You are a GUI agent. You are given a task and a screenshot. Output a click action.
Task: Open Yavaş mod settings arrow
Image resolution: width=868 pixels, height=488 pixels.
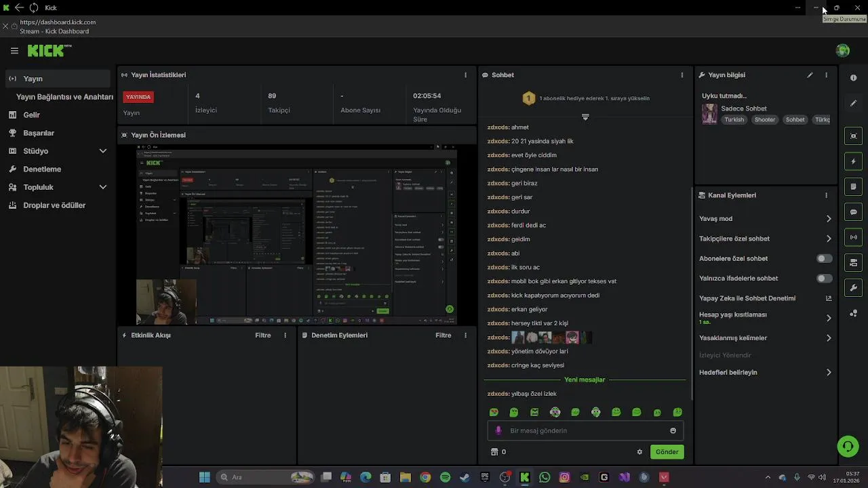(829, 219)
